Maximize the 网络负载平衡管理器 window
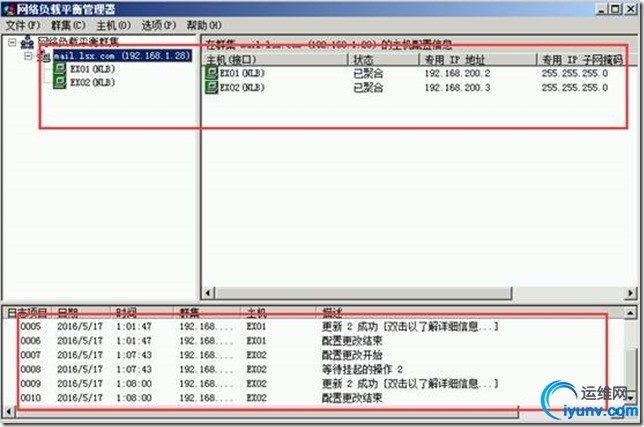The width and height of the screenshot is (644, 427). (616, 9)
